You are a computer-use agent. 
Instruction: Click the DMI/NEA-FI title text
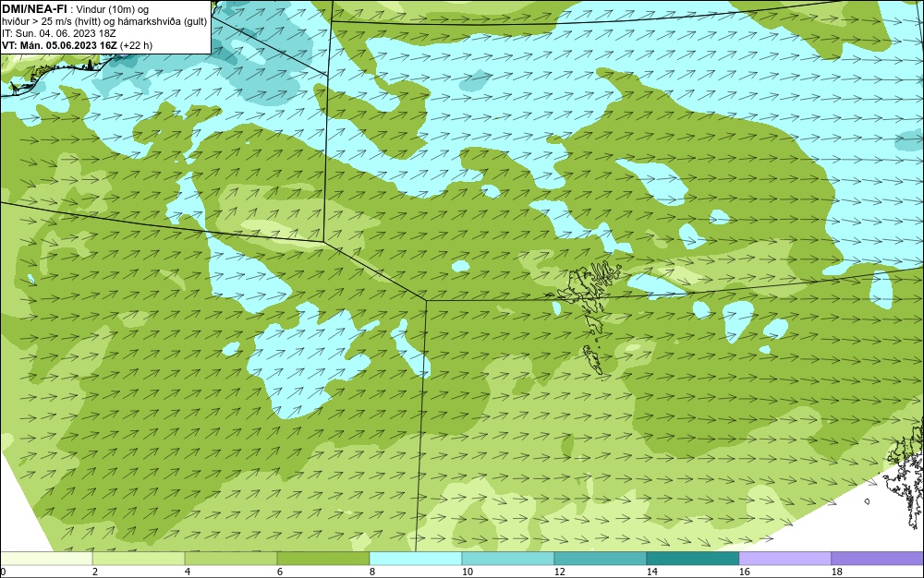point(34,8)
